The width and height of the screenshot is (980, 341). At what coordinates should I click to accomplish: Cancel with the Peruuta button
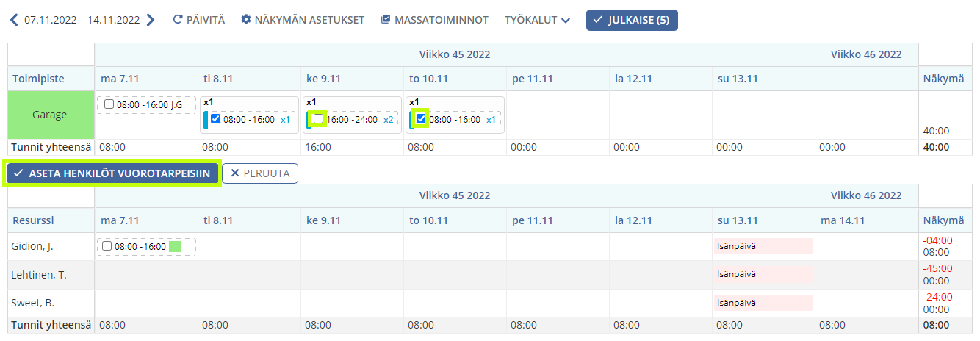pos(260,173)
